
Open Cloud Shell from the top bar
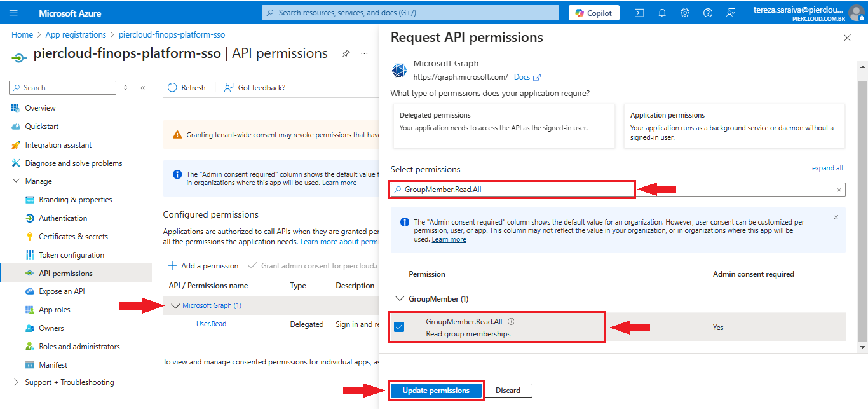click(639, 13)
